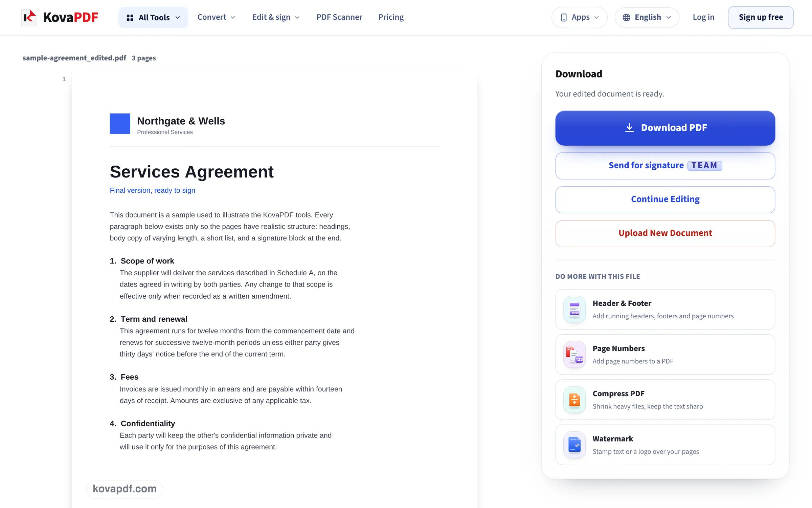
Task: Click the download arrow icon
Action: pos(629,128)
